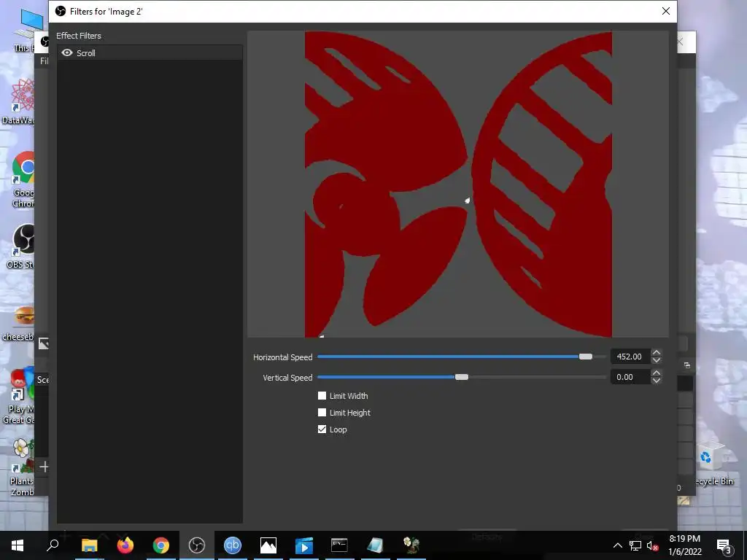The height and width of the screenshot is (560, 747).
Task: Open the clock showing 8:19 PM
Action: 685,545
